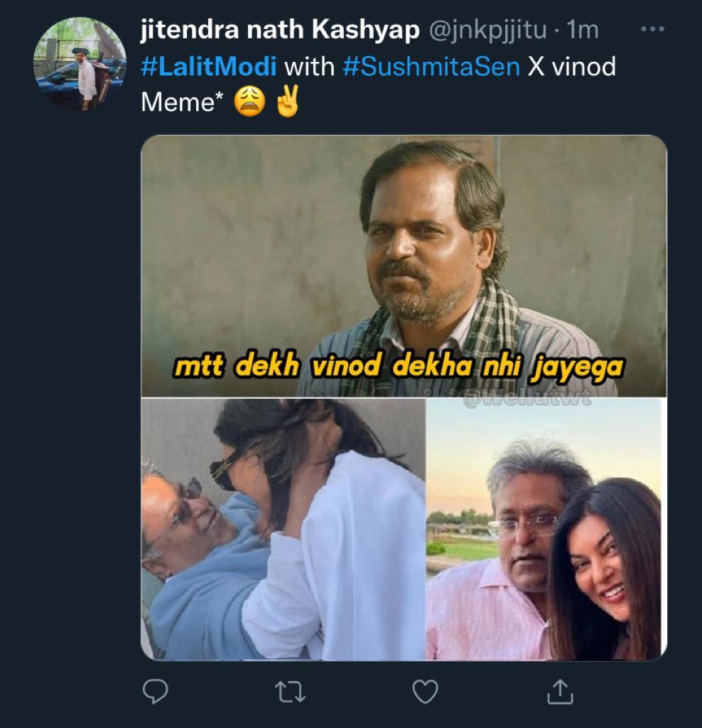
Task: Open the #LalitModi hashtag
Action: coord(209,68)
